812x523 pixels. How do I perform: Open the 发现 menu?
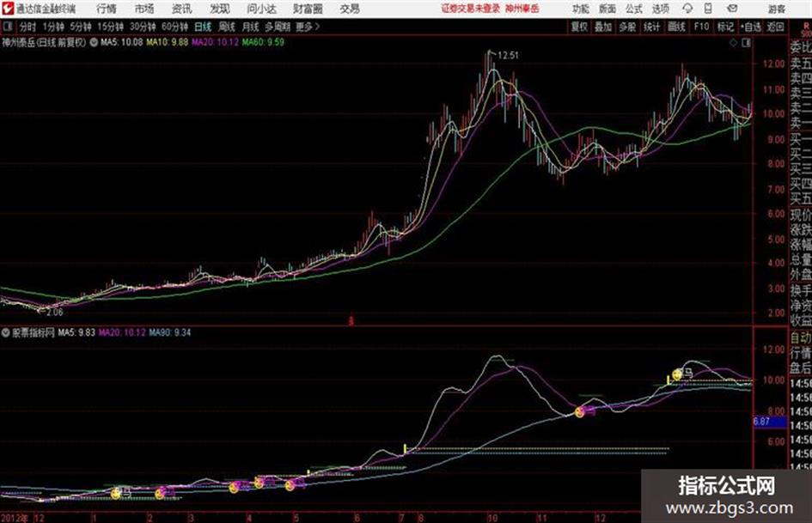220,9
